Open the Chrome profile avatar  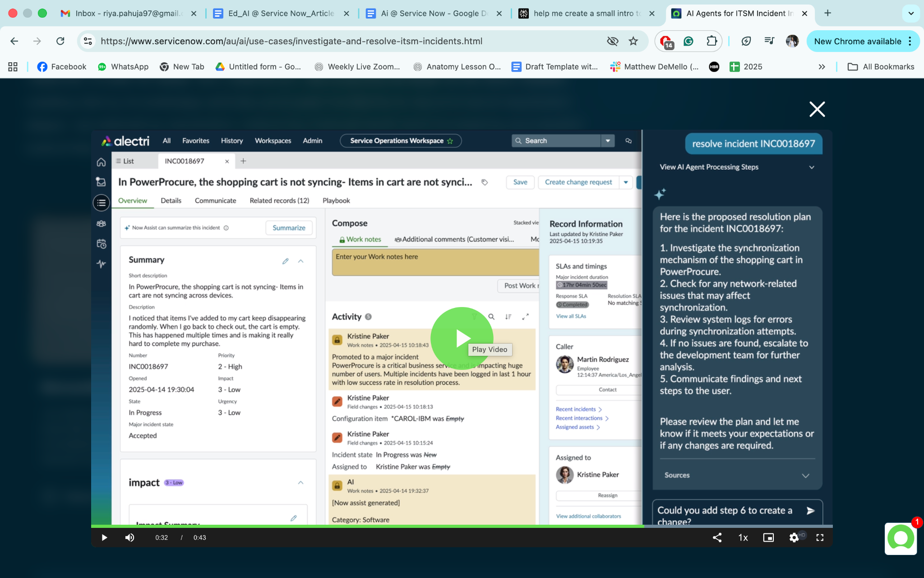[792, 41]
